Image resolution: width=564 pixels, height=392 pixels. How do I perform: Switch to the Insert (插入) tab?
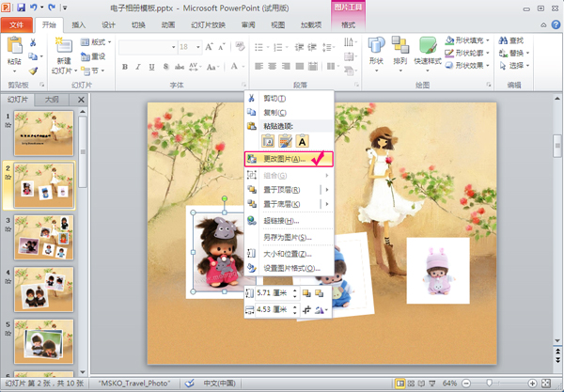pos(78,24)
